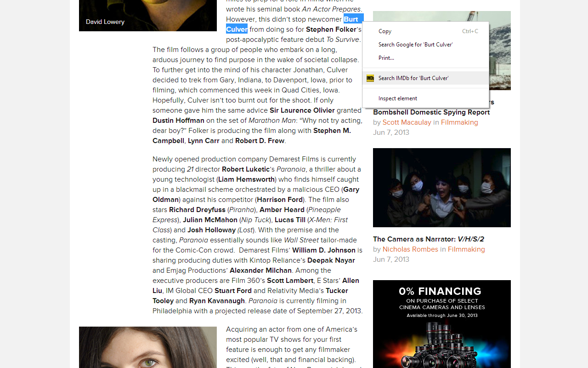Viewport: 588px width, 368px height.
Task: Open The Camera as Narrator: V/H/S/2 headline
Action: coord(428,239)
